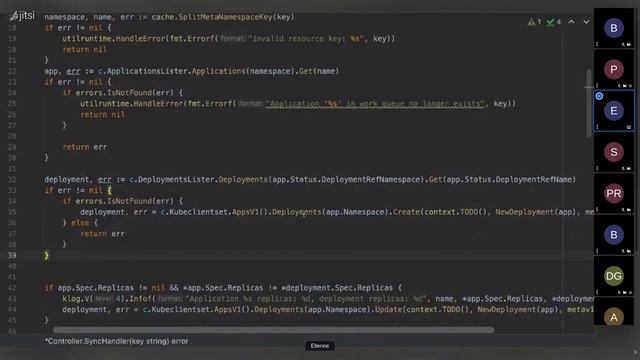Click the green checkmark showing 4 typos
Viewport: 640px width, 360px height.
(x=554, y=22)
